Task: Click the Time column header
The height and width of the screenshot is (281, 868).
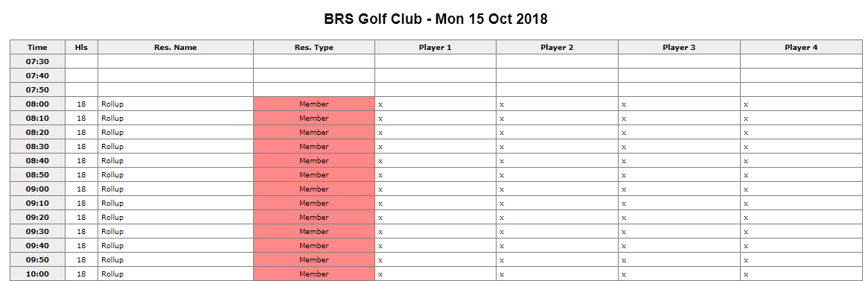Action: coord(38,47)
